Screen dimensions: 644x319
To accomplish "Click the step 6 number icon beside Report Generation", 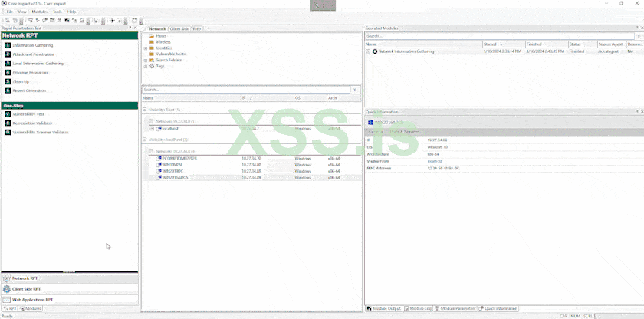I will pyautogui.click(x=8, y=90).
